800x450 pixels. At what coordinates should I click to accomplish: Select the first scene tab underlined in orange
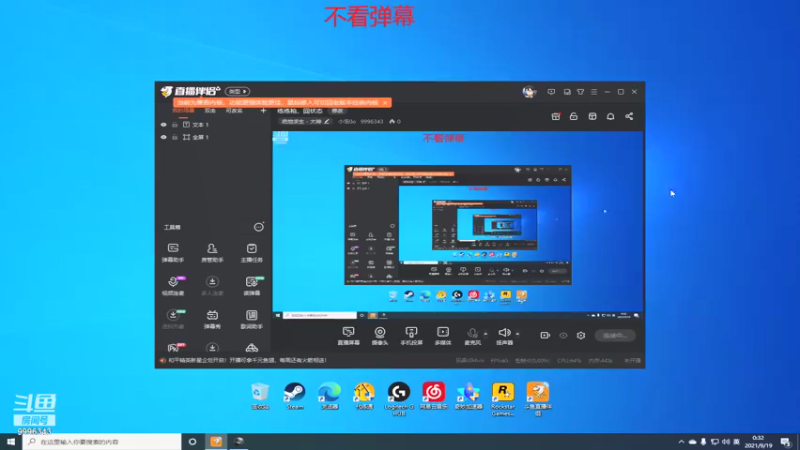[x=183, y=111]
